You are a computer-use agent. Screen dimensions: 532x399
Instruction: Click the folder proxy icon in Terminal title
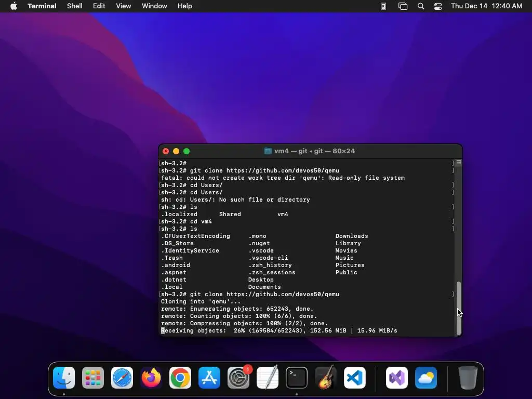tap(268, 151)
